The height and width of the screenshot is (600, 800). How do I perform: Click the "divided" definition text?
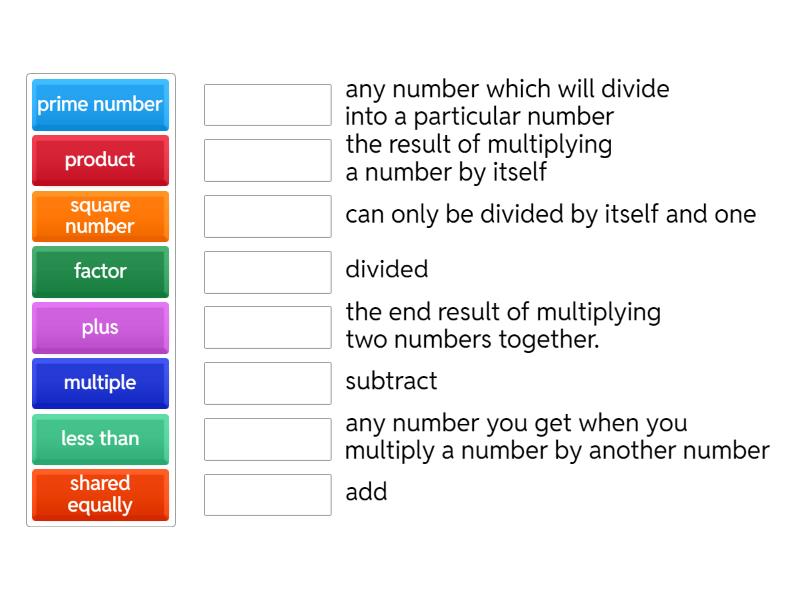tap(386, 269)
